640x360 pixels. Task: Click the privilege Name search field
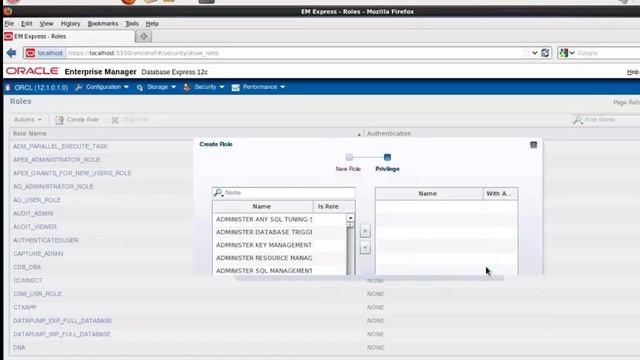(x=284, y=193)
